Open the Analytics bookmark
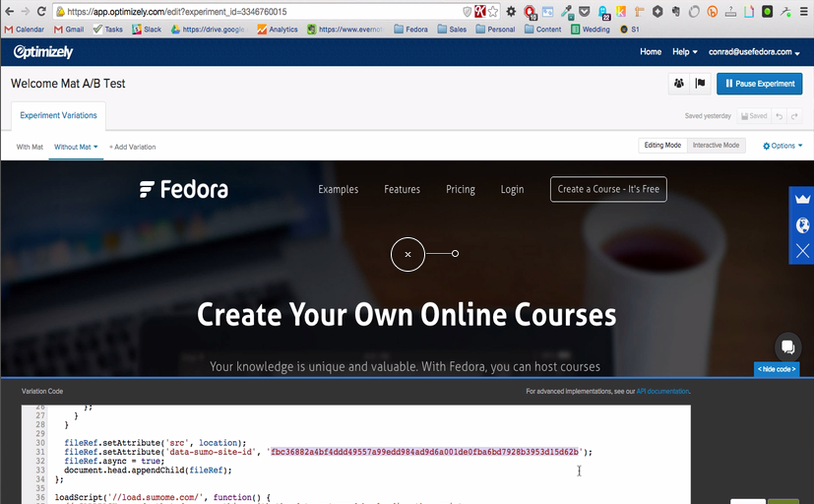The image size is (814, 504). [x=278, y=30]
